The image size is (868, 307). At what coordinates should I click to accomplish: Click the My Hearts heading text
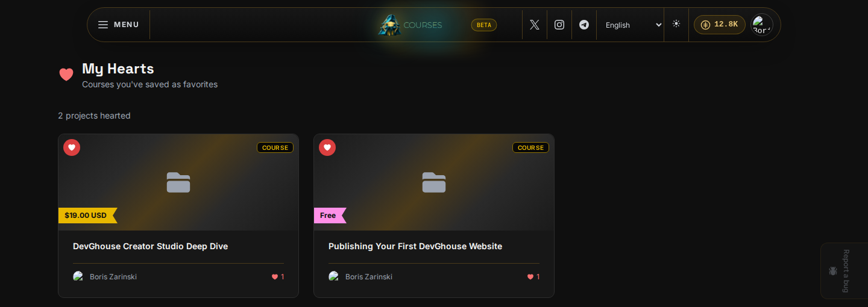[x=118, y=69]
